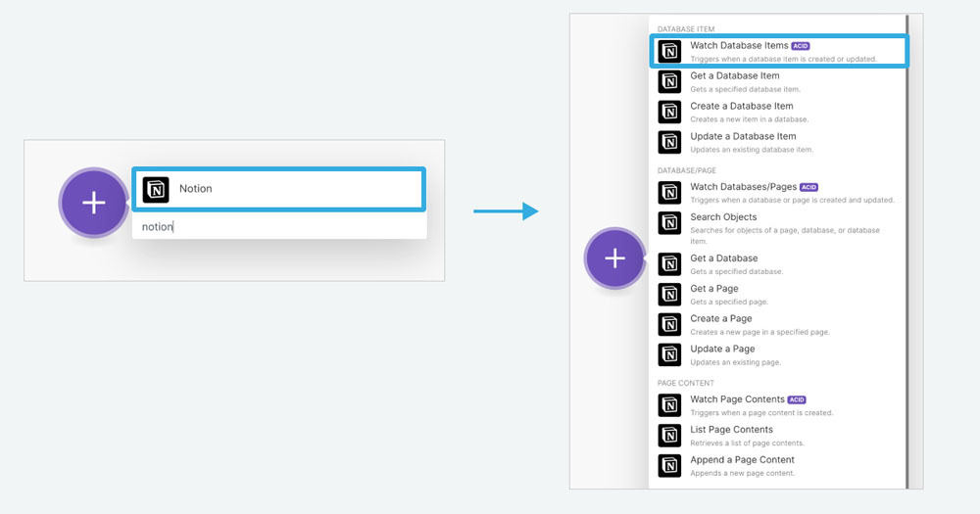980x514 pixels.
Task: Click 'Appends a new page content.' description
Action: 743,474
